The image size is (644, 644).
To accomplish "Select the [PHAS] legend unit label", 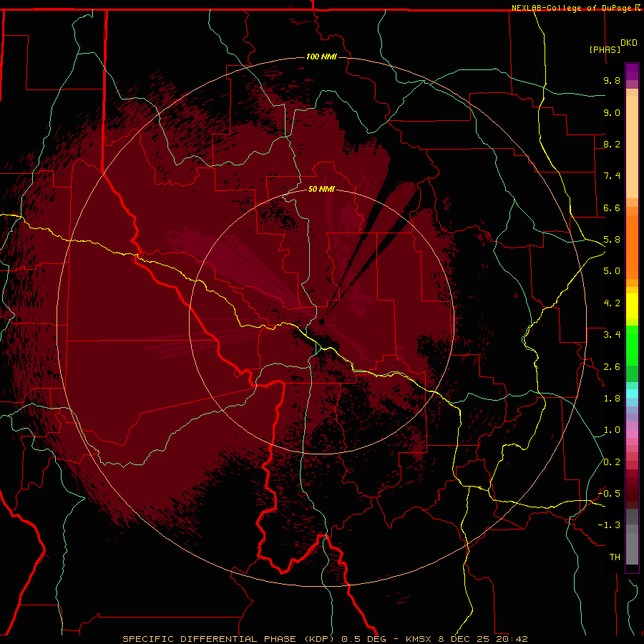I will (605, 49).
